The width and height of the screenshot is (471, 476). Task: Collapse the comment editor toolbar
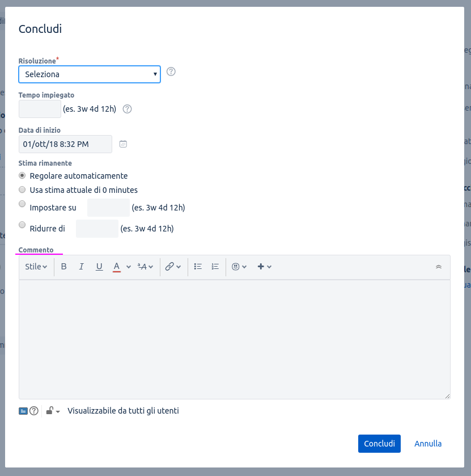439,267
